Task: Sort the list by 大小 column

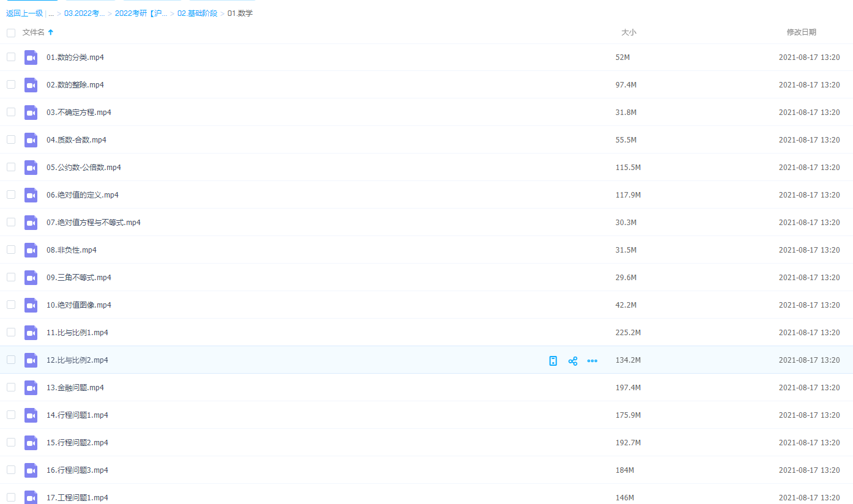Action: (x=628, y=32)
